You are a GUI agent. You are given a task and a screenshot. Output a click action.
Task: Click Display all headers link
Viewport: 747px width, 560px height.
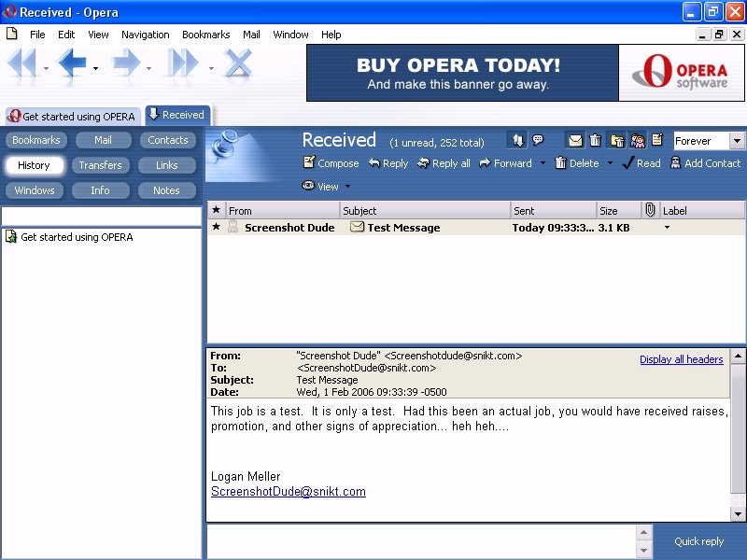[x=682, y=359]
